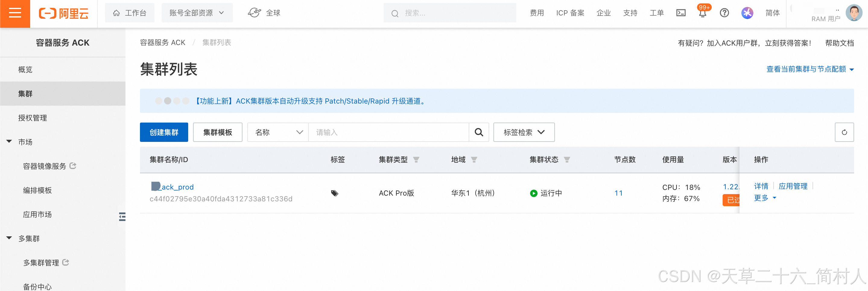The height and width of the screenshot is (291, 868).
Task: Click the cluster ID c44f02795e30a40fda4312733a81c336d
Action: pos(221,199)
